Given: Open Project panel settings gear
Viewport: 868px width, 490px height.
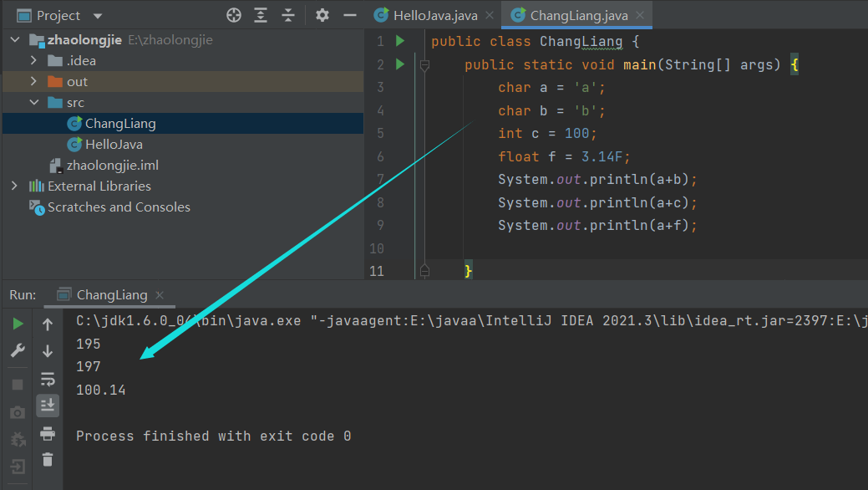Looking at the screenshot, I should point(322,15).
